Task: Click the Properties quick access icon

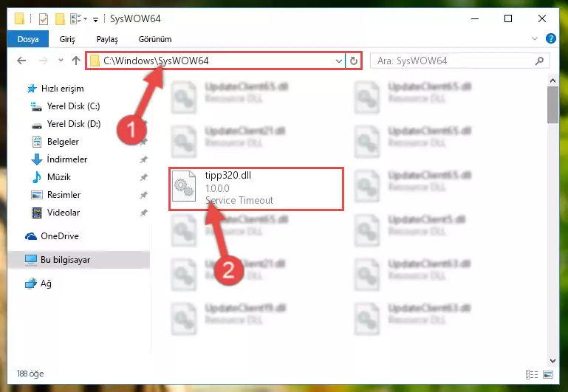Action: 44,18
